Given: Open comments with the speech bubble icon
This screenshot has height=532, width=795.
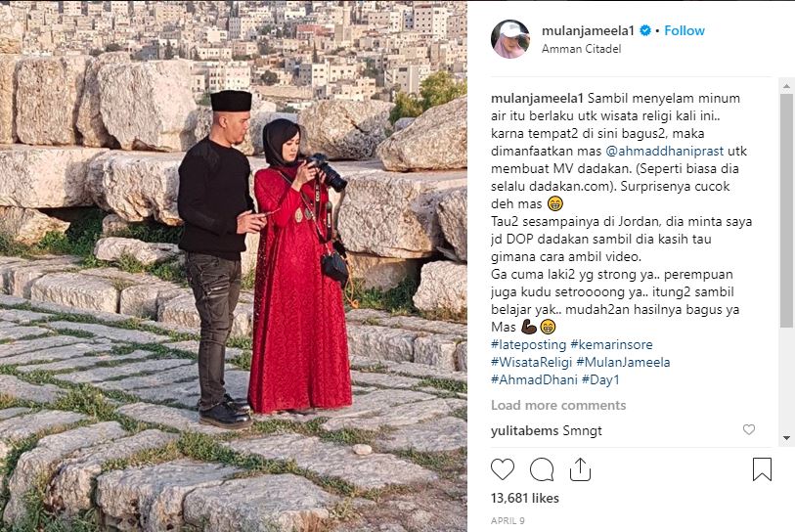Looking at the screenshot, I should [542, 469].
